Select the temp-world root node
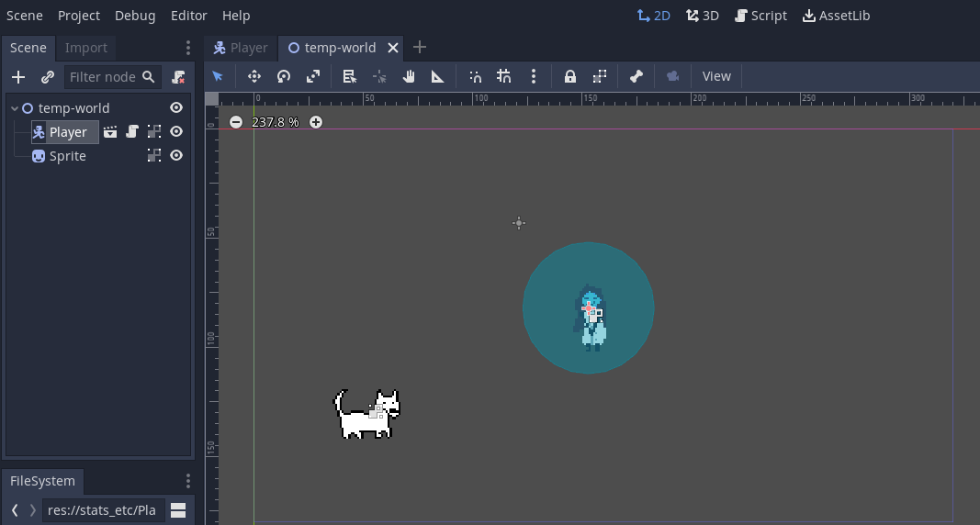980x525 pixels. tap(73, 108)
